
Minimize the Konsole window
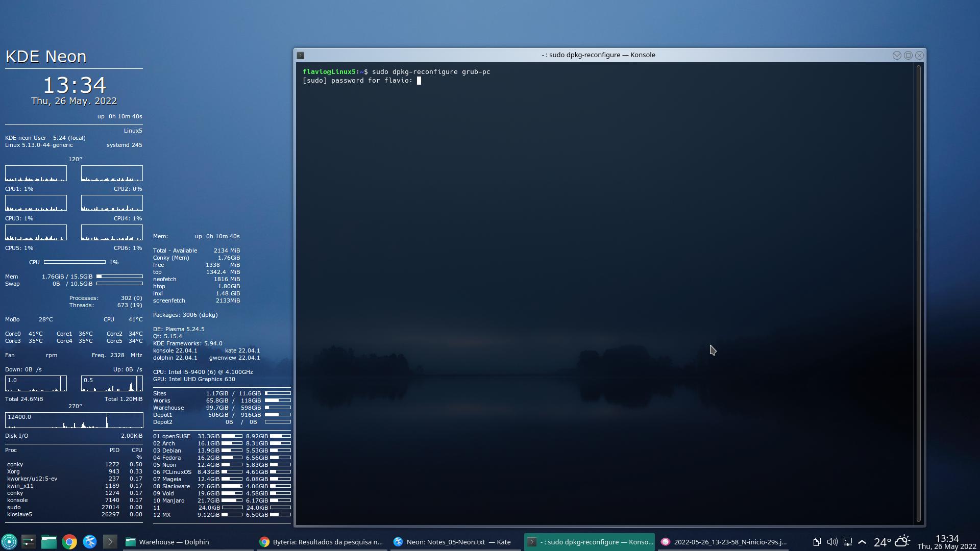tap(897, 55)
